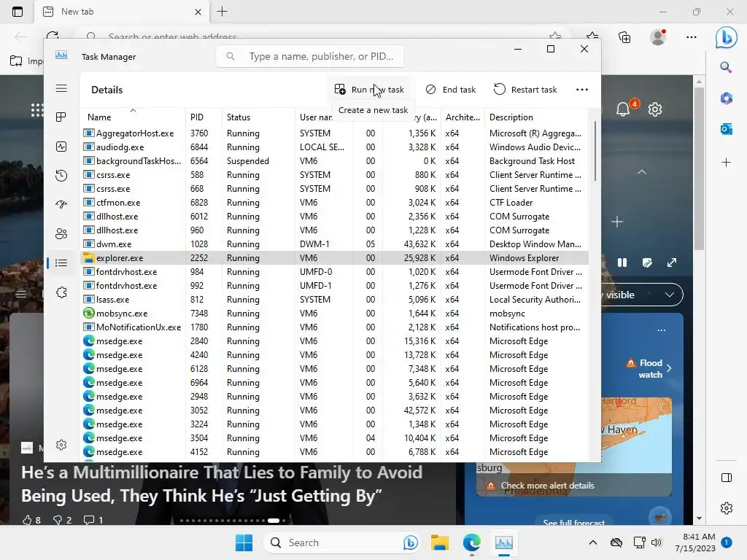Viewport: 747px width, 560px height.
Task: Open Bing Chat sidebar icon in Edge
Action: 726,36
